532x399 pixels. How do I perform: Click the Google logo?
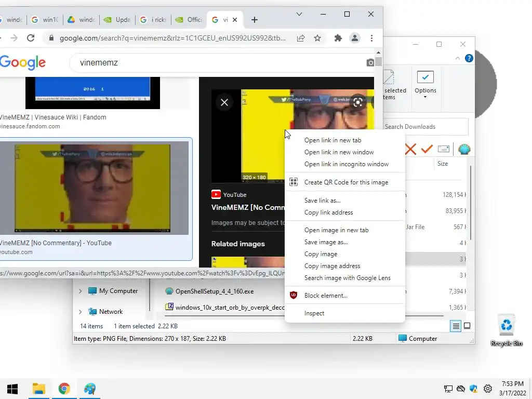pyautogui.click(x=23, y=63)
